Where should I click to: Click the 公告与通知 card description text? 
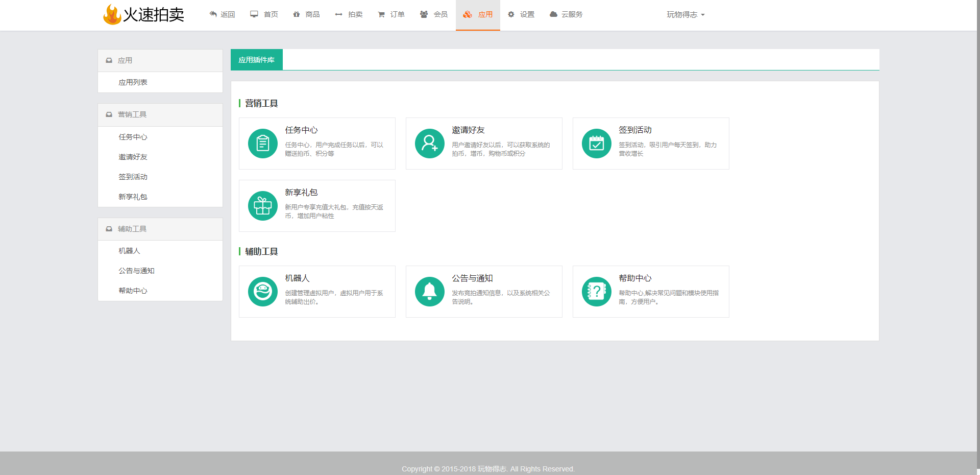[501, 297]
